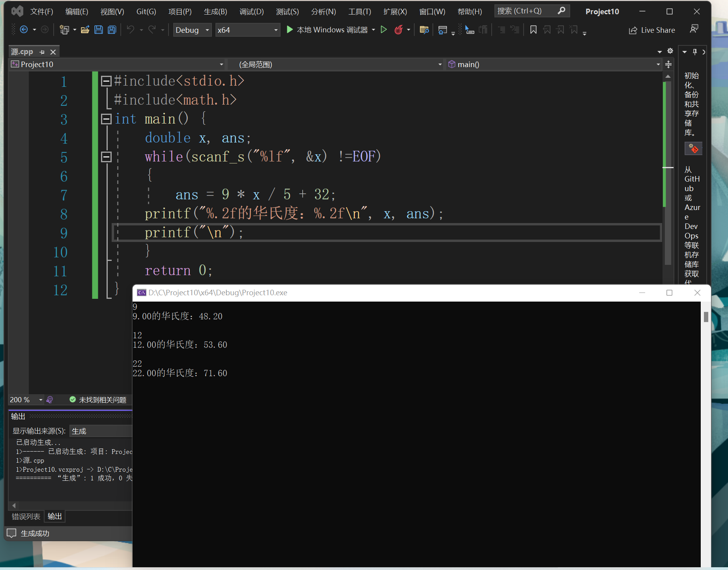
Task: Toggle a bookmark with the bookmark icon
Action: coord(533,30)
